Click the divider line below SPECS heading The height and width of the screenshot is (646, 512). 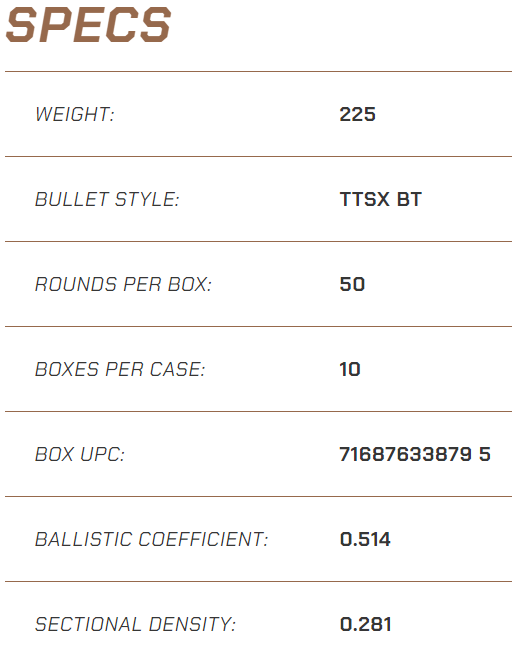[x=258, y=72]
